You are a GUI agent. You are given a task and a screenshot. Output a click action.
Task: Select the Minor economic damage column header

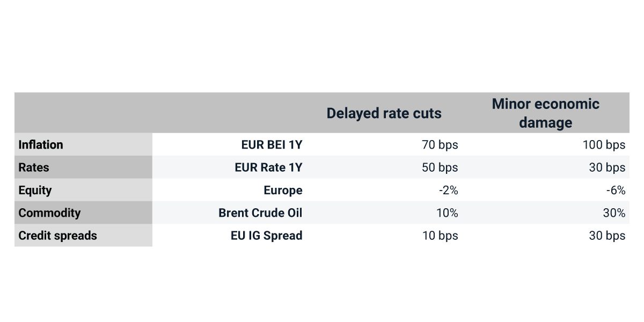545,113
